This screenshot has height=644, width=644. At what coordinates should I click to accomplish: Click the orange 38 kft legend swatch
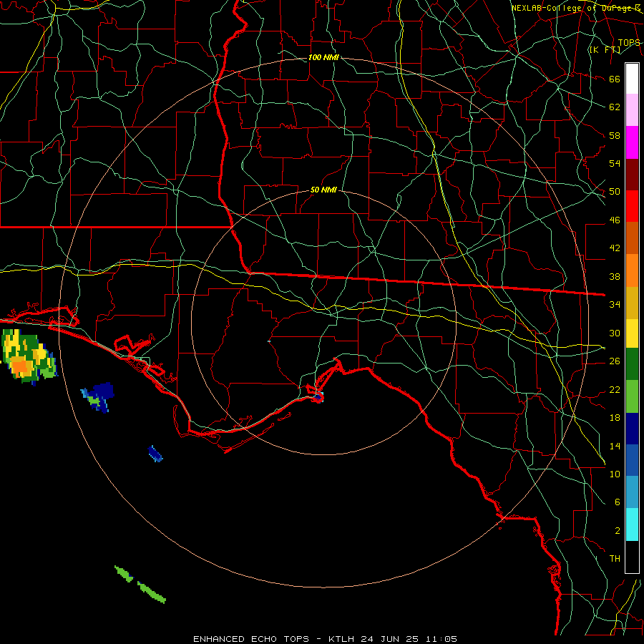(x=632, y=270)
